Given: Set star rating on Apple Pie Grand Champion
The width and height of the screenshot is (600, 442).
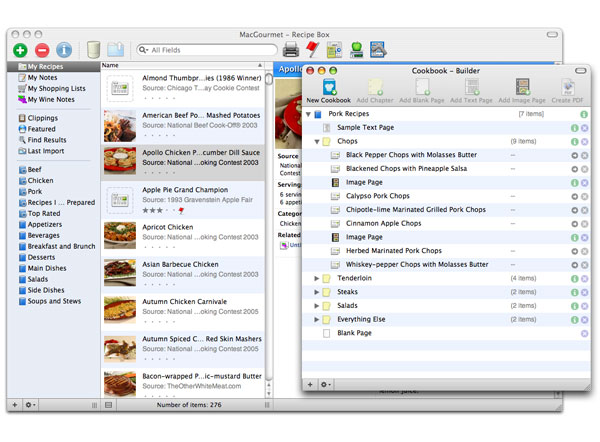Looking at the screenshot, I should coord(158,210).
